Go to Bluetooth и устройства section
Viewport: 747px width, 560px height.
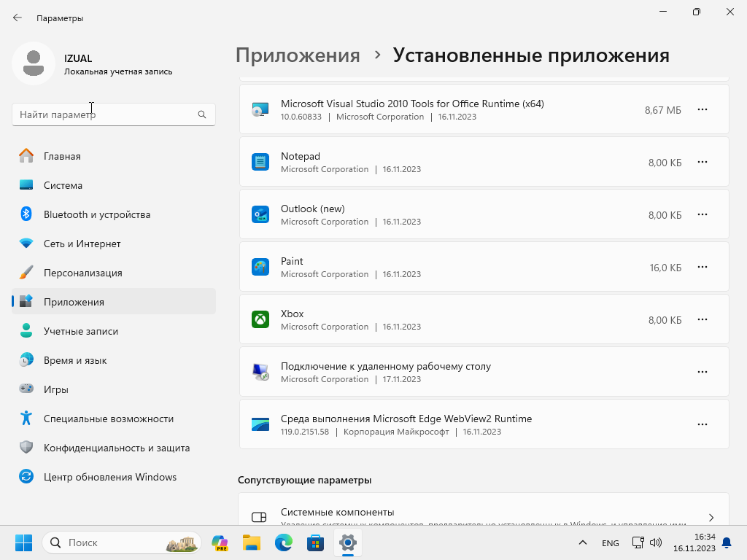click(96, 214)
